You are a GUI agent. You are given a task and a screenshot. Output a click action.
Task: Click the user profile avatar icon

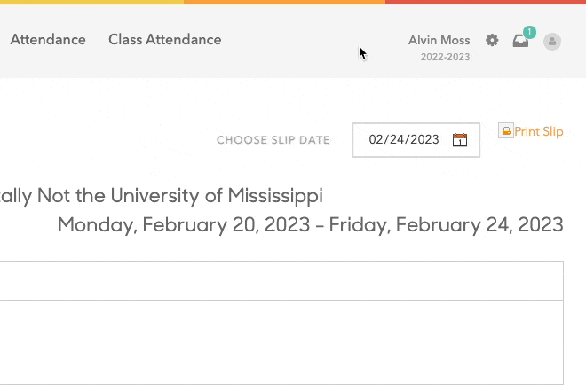click(552, 41)
